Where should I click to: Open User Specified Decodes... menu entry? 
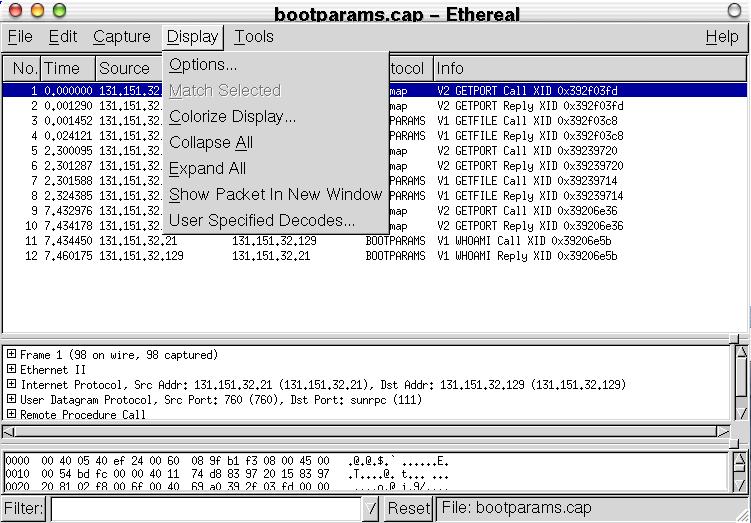[x=275, y=220]
